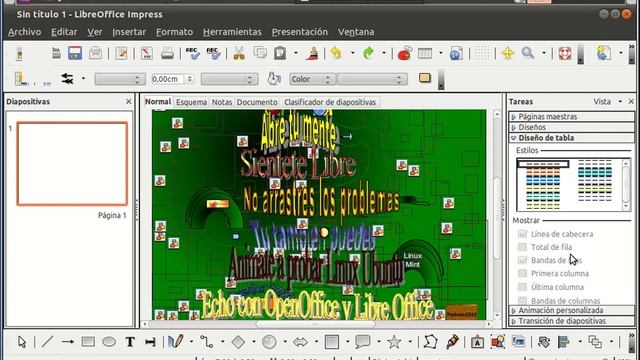Open the Formato menu
Screen dimensions: 640x360
coord(174,32)
